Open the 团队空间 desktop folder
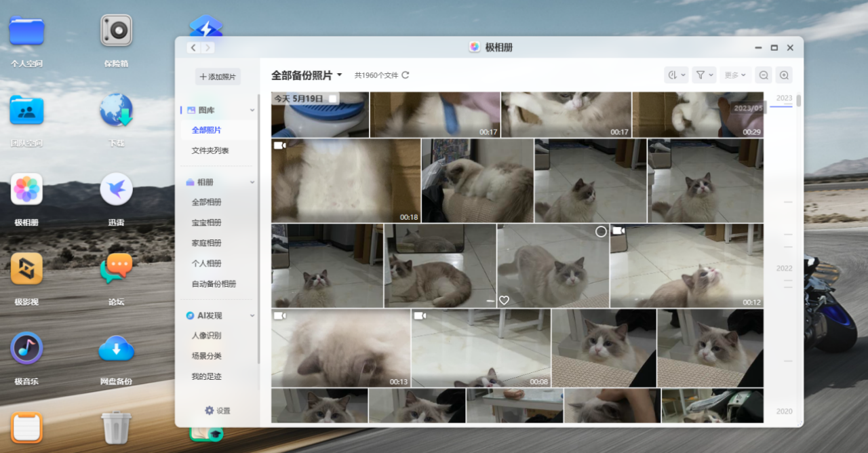The width and height of the screenshot is (868, 453). pos(26,111)
